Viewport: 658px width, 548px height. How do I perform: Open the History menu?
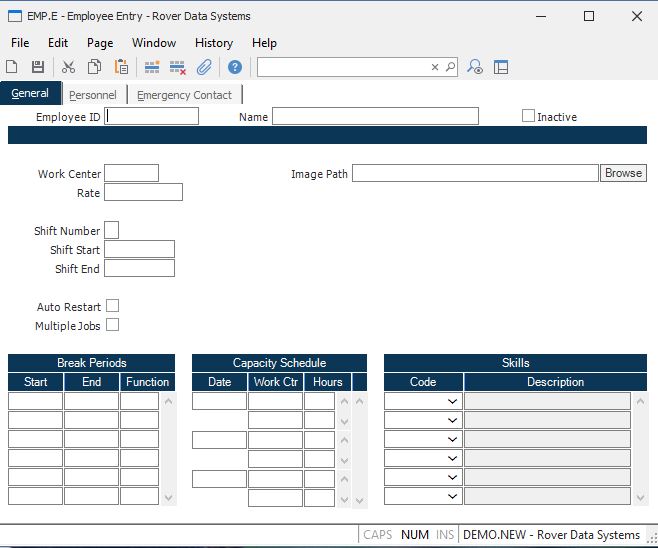213,43
